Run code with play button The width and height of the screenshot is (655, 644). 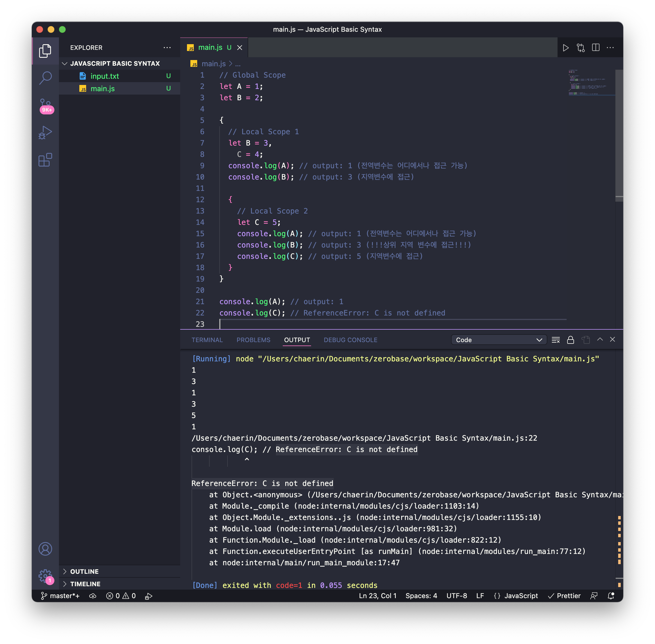coord(565,48)
